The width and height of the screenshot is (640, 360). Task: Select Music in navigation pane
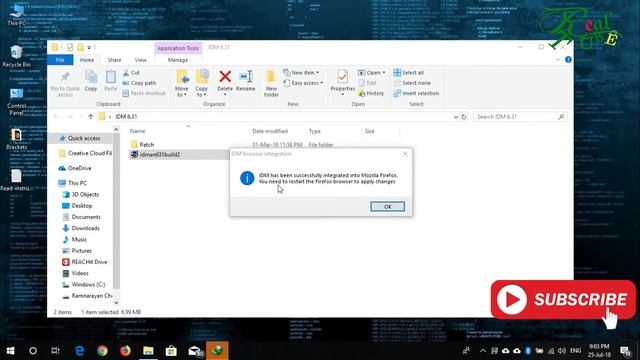pyautogui.click(x=75, y=240)
